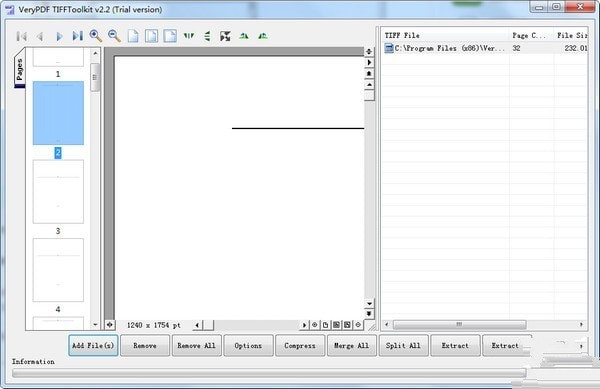Click the rotate right green icon

point(262,36)
